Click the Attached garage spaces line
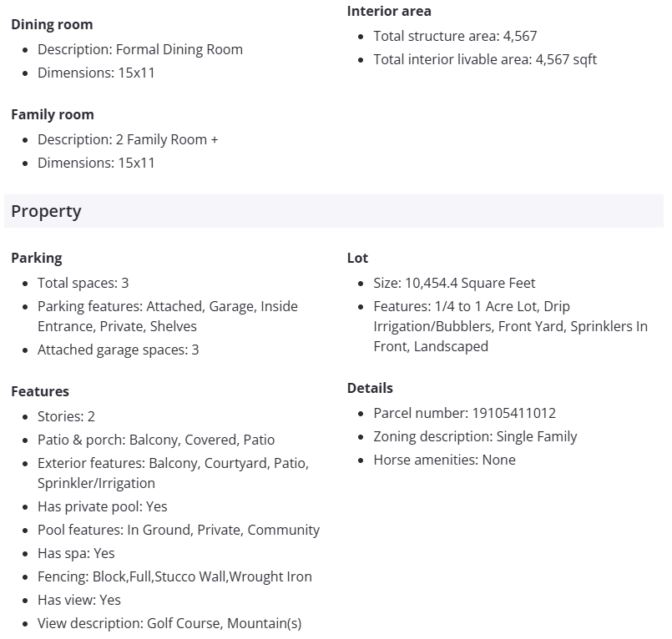Screen dimensions: 672x639 [x=118, y=350]
